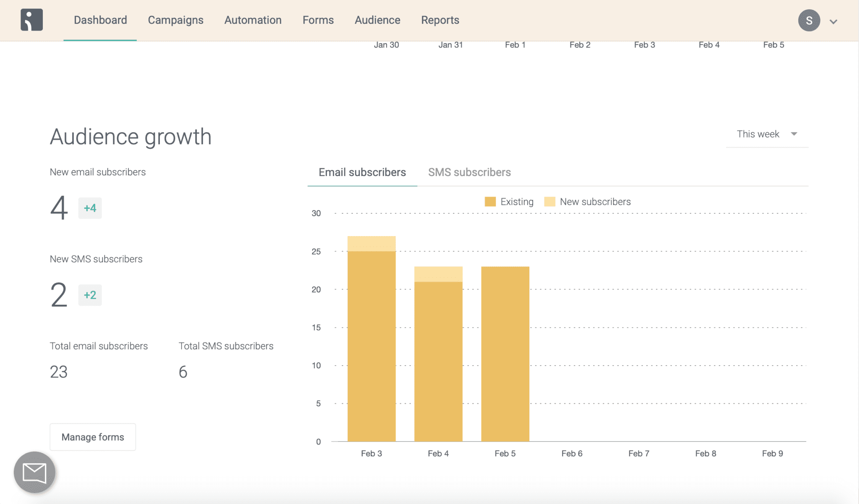Expand the account dropdown next to avatar
Viewport: 859px width, 504px height.
click(x=833, y=21)
